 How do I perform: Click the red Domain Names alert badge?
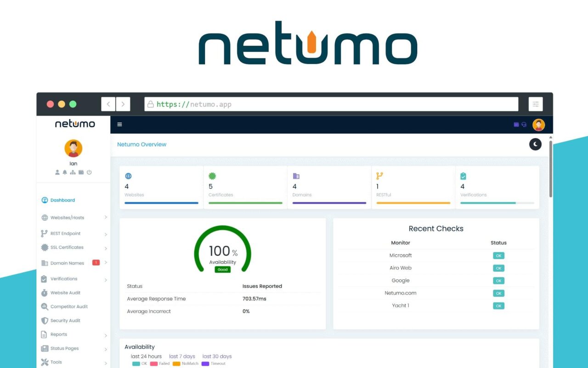(96, 263)
